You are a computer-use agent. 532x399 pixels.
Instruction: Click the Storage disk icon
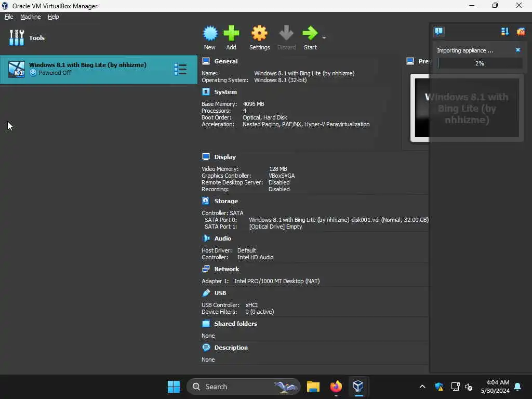pyautogui.click(x=206, y=201)
